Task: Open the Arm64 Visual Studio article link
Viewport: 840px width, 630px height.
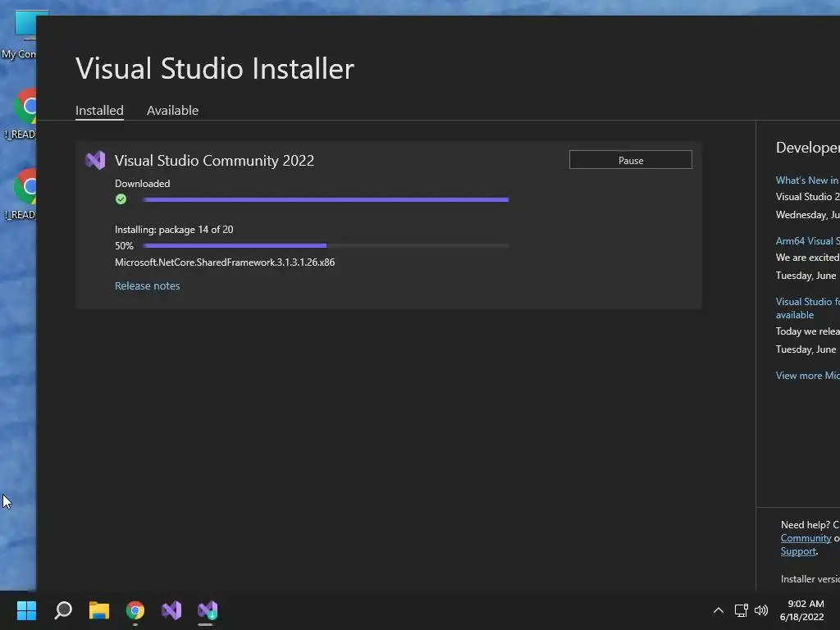Action: [807, 241]
